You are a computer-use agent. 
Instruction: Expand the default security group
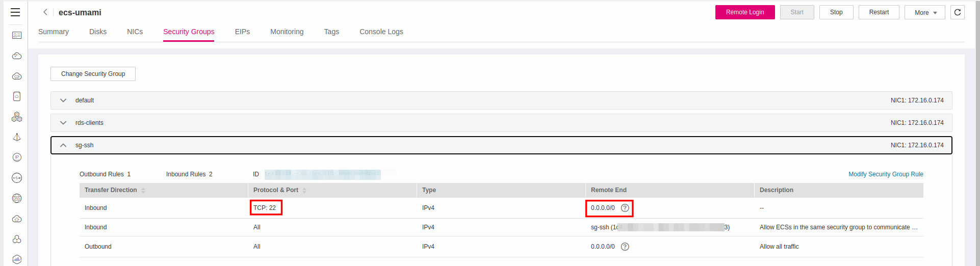[63, 100]
